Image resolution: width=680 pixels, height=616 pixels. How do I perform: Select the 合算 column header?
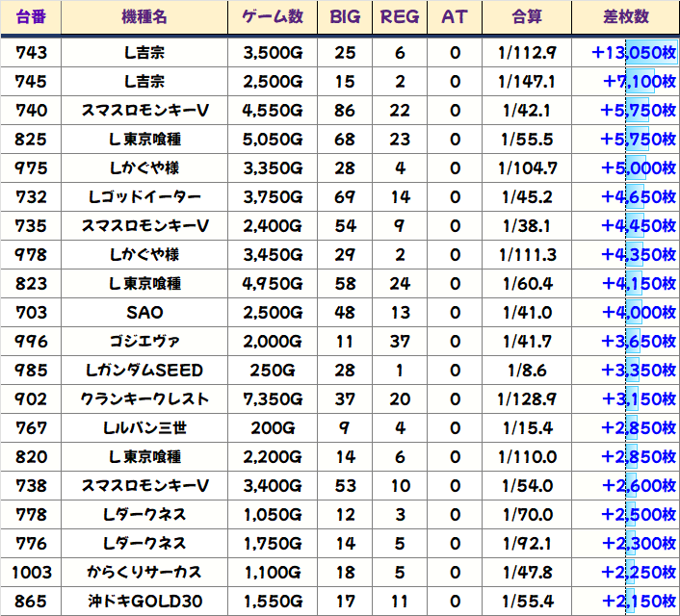pos(527,17)
